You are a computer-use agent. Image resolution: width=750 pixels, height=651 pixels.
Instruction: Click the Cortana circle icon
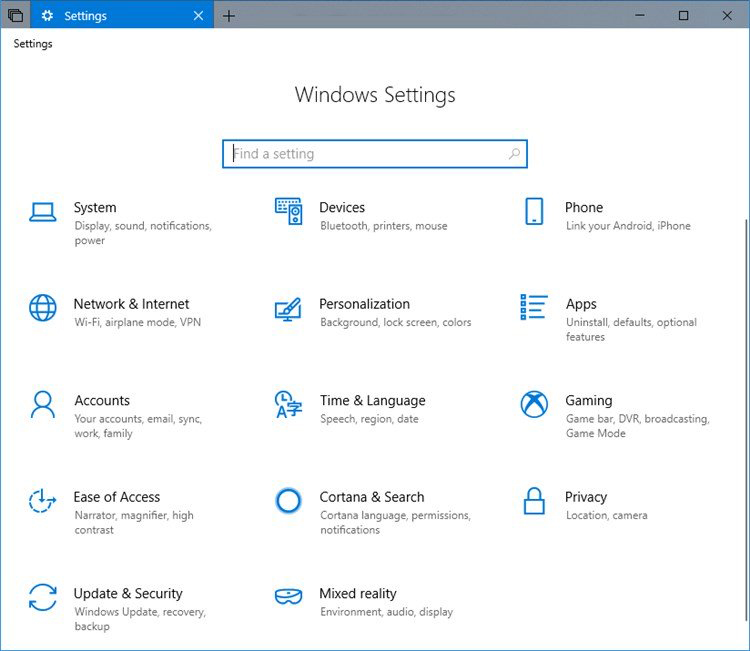[x=288, y=501]
